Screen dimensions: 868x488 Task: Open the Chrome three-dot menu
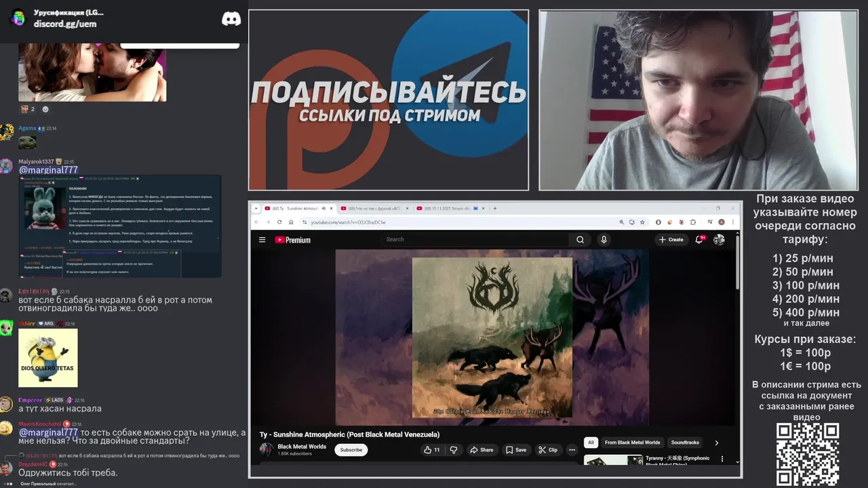[734, 222]
